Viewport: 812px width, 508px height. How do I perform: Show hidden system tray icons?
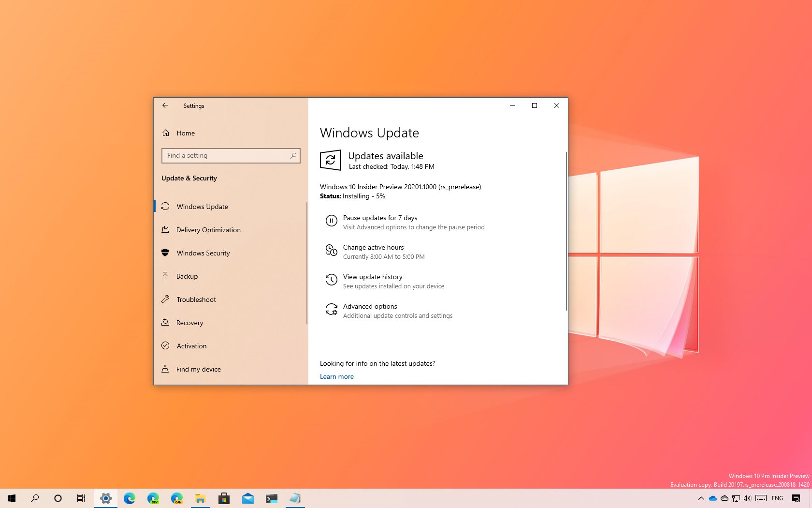(x=701, y=498)
